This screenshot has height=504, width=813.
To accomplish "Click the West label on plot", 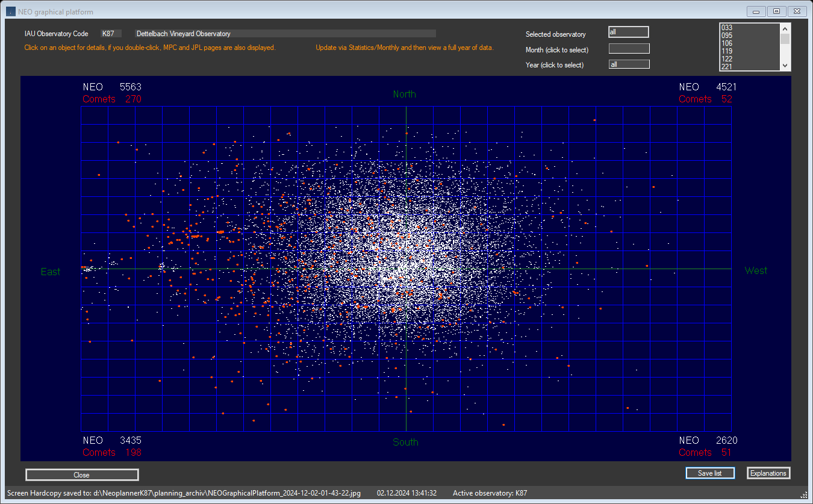I will coord(756,270).
